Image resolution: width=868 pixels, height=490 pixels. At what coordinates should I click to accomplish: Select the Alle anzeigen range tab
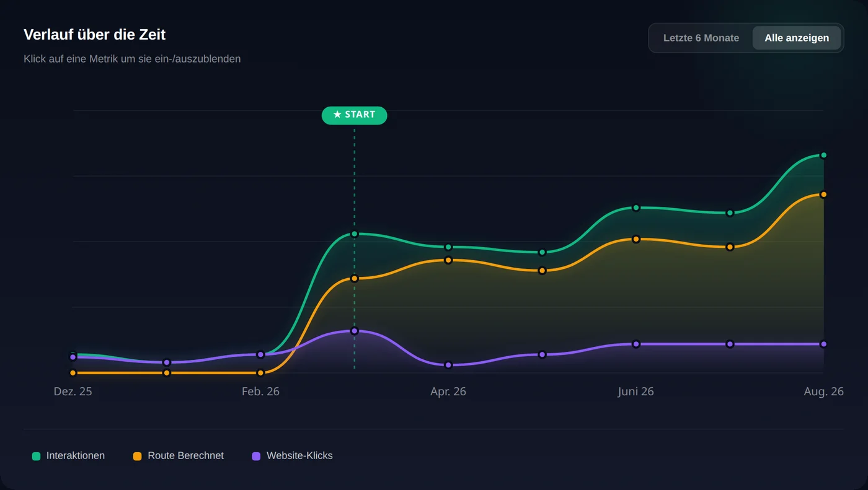click(797, 38)
